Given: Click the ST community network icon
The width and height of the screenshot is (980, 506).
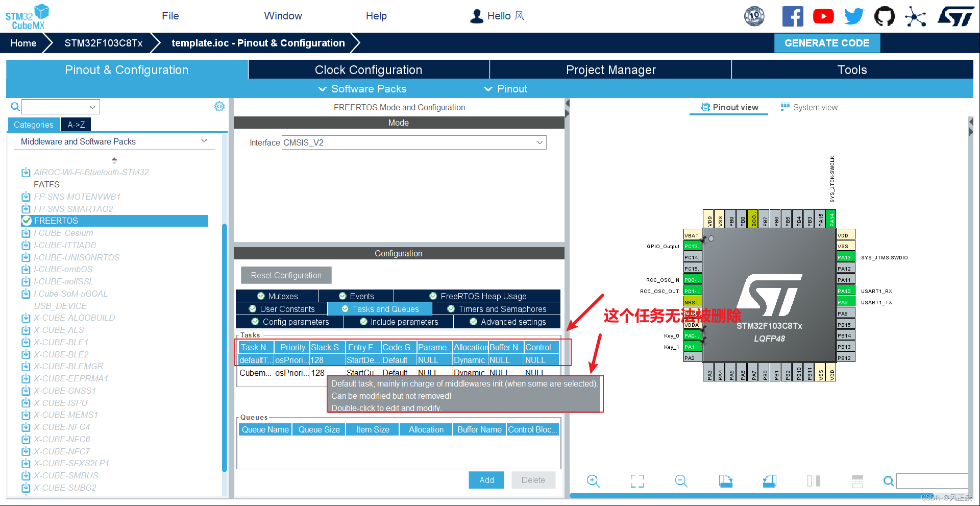Looking at the screenshot, I should (x=915, y=16).
